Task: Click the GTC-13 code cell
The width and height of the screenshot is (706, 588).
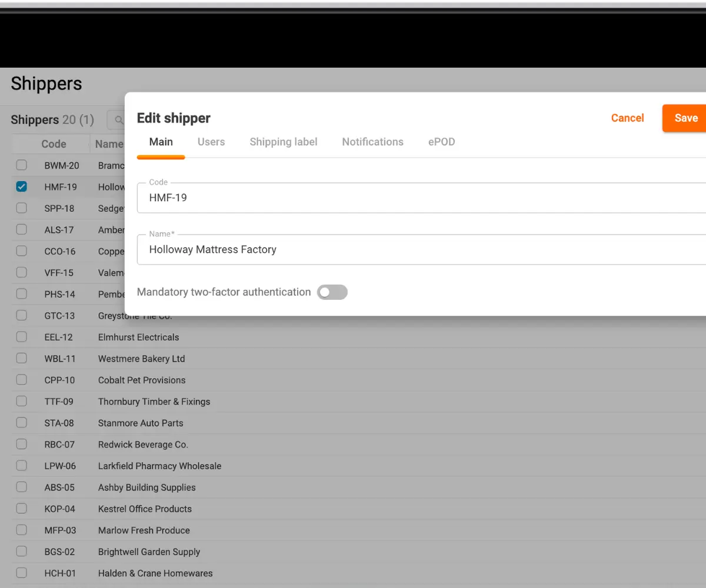Action: tap(59, 316)
